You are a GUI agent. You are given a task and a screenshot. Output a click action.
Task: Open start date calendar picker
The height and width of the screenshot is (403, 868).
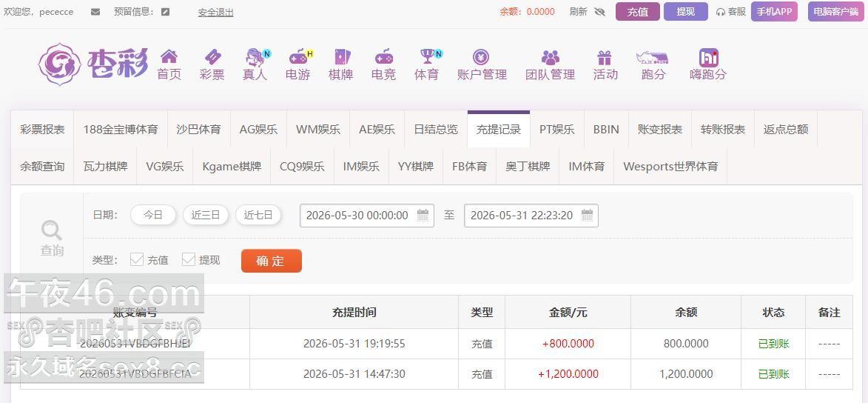(423, 215)
